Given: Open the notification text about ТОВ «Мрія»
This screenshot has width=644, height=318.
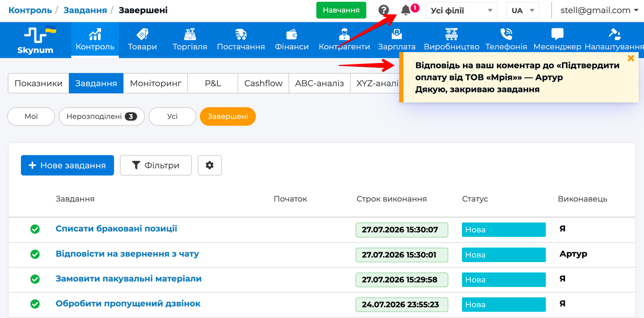Looking at the screenshot, I should [x=517, y=77].
